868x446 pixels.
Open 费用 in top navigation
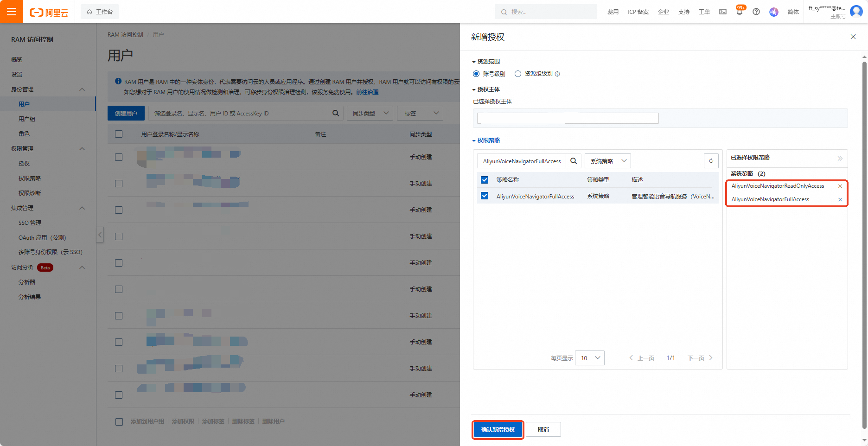click(x=613, y=12)
